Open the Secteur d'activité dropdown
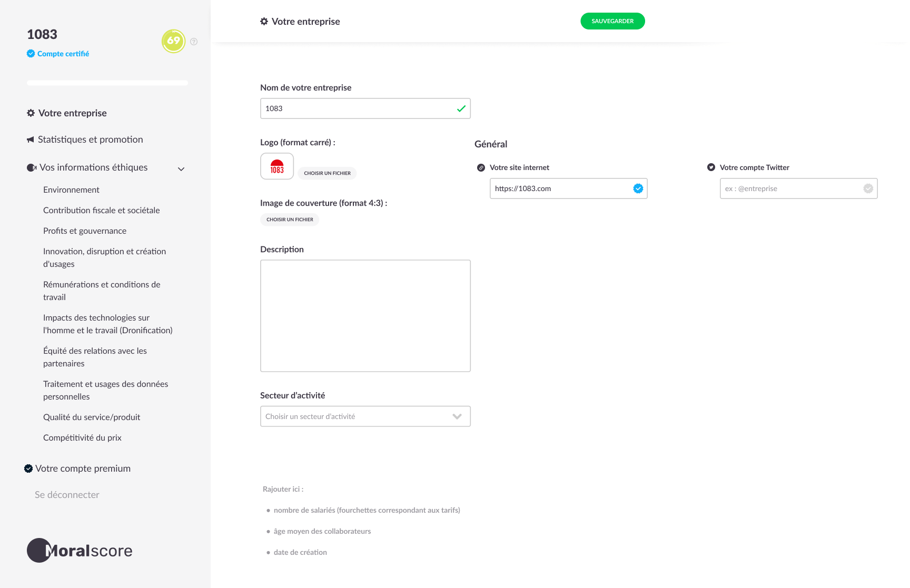This screenshot has width=910, height=588. pos(365,416)
